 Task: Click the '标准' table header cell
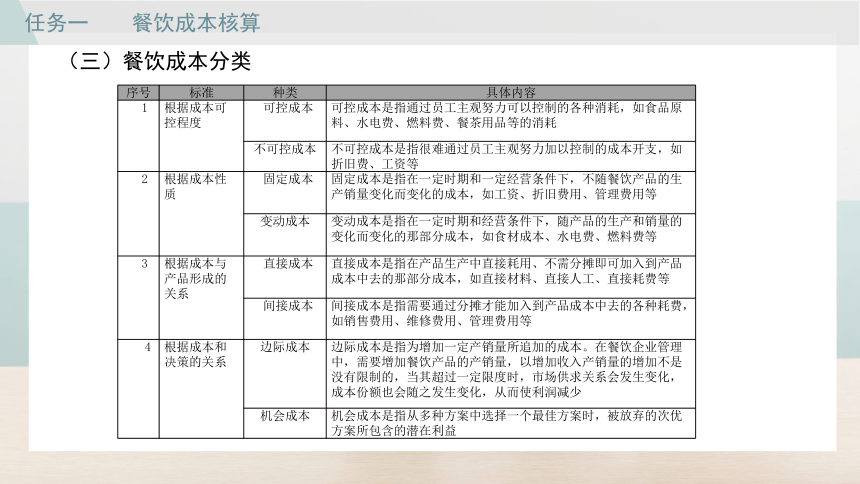[x=201, y=92]
